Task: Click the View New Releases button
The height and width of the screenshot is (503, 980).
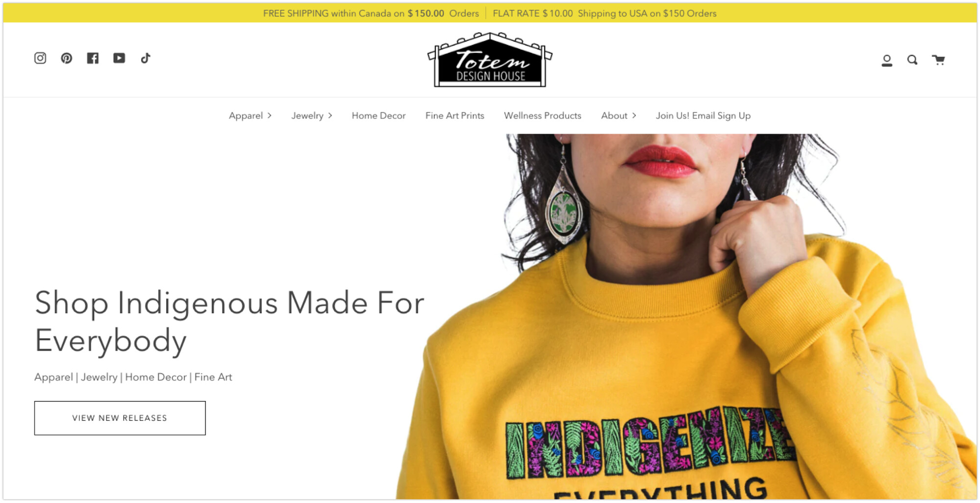Action: [x=120, y=418]
